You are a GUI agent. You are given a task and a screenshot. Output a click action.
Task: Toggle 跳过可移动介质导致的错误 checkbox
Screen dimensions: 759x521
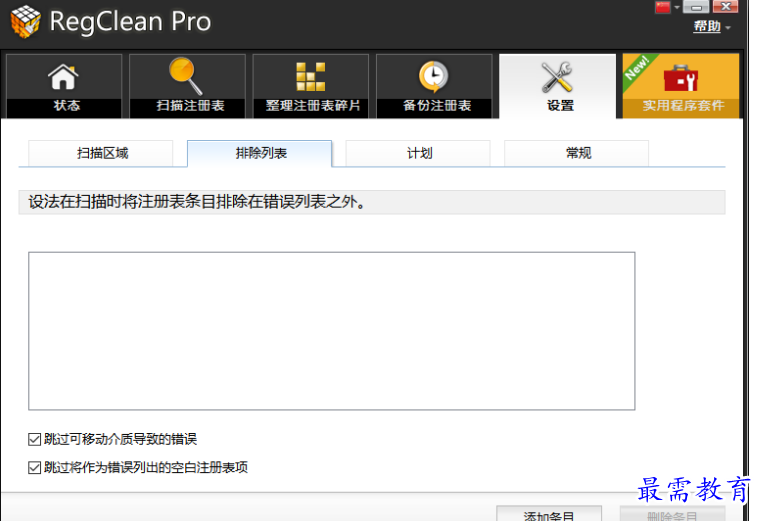pos(34,439)
